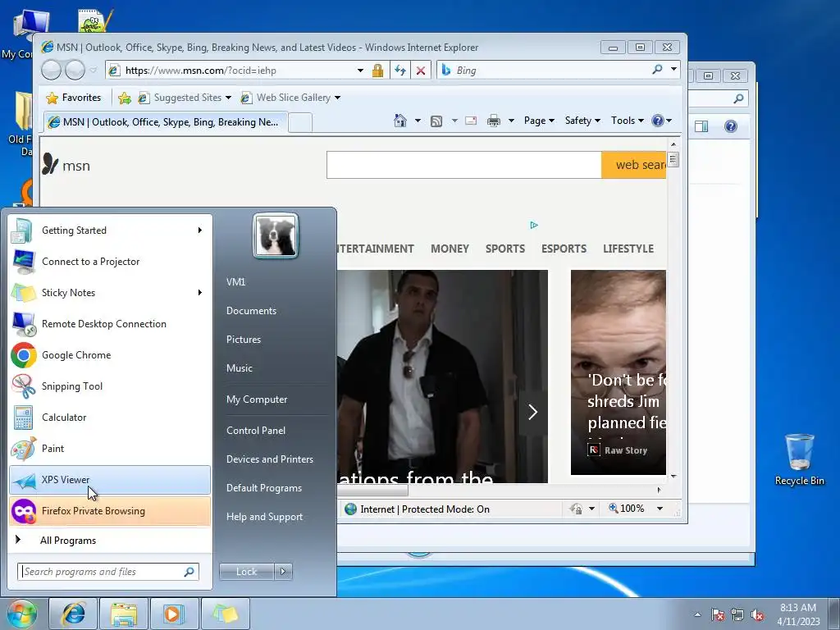Click the AdChoices icon on MSN page
The height and width of the screenshot is (630, 840).
coord(533,225)
